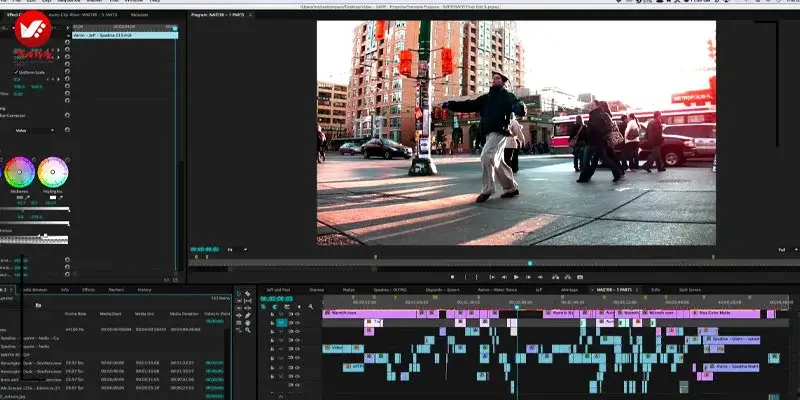Image resolution: width=800 pixels, height=400 pixels.
Task: Step back one frame in Program monitor
Action: tap(504, 277)
